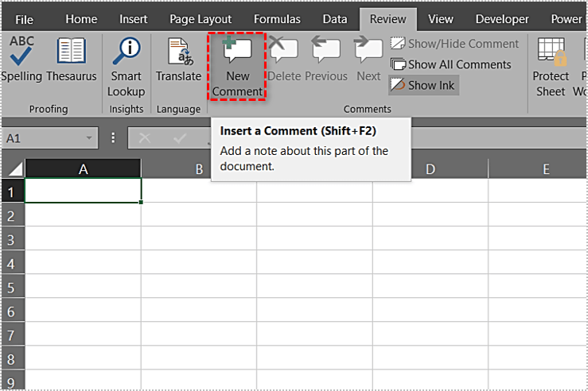Viewport: 588px width, 391px height.
Task: Open the Thesaurus tool
Action: click(x=71, y=52)
